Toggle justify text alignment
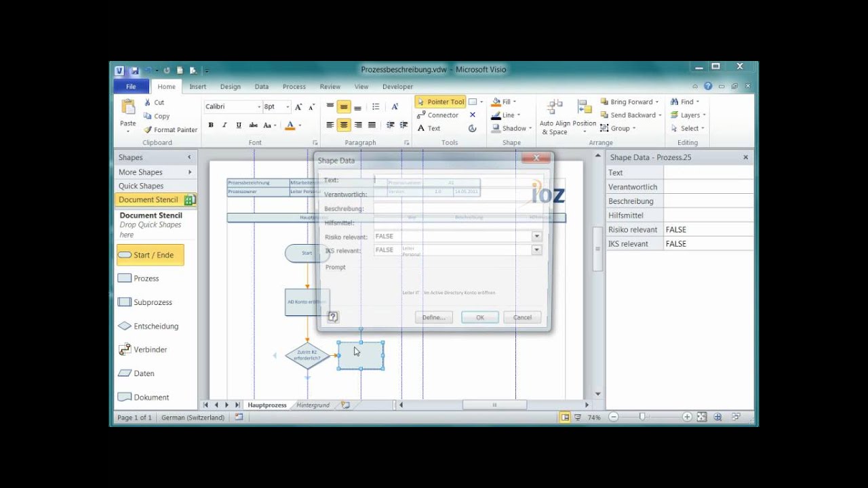Viewport: 868px width, 488px height. pyautogui.click(x=372, y=125)
